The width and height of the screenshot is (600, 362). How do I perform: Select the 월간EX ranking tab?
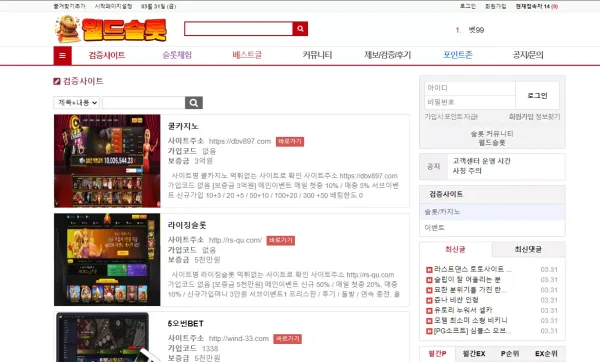[x=474, y=354]
